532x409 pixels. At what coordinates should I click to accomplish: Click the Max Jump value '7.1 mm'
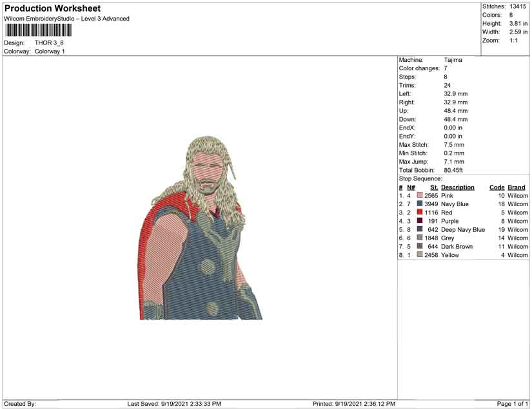click(x=454, y=162)
